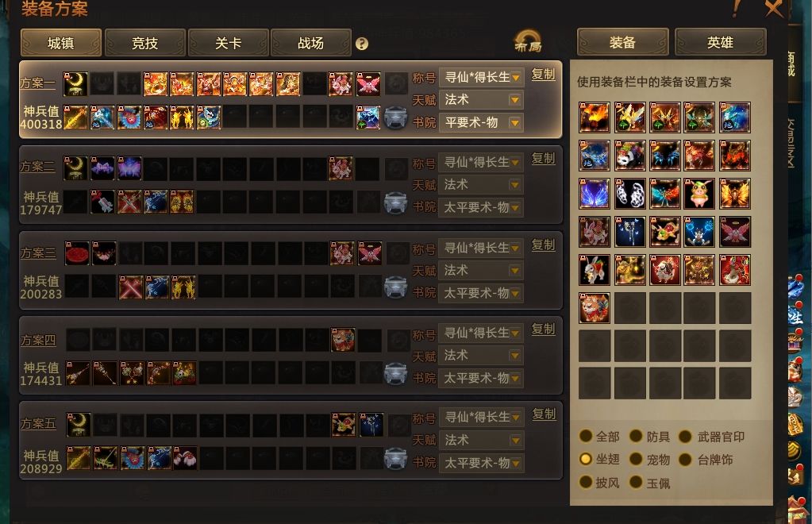Select the 方案三 scheme label
The height and width of the screenshot is (524, 812).
tap(38, 252)
